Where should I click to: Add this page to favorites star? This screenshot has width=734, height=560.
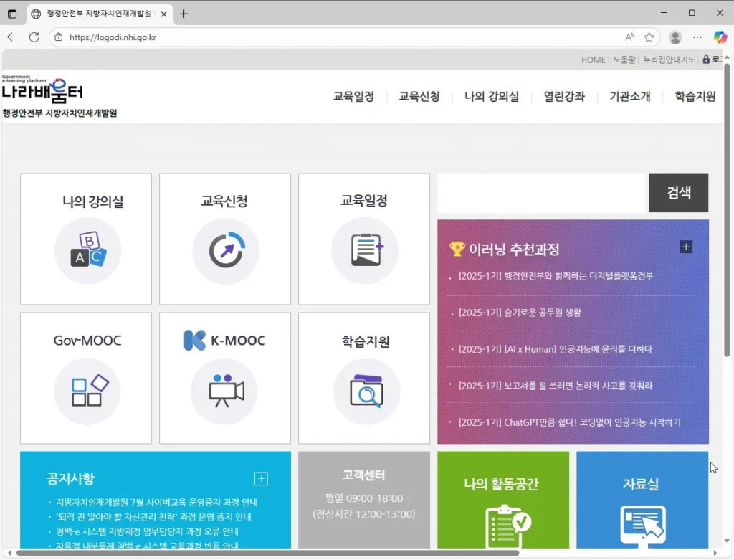(649, 37)
